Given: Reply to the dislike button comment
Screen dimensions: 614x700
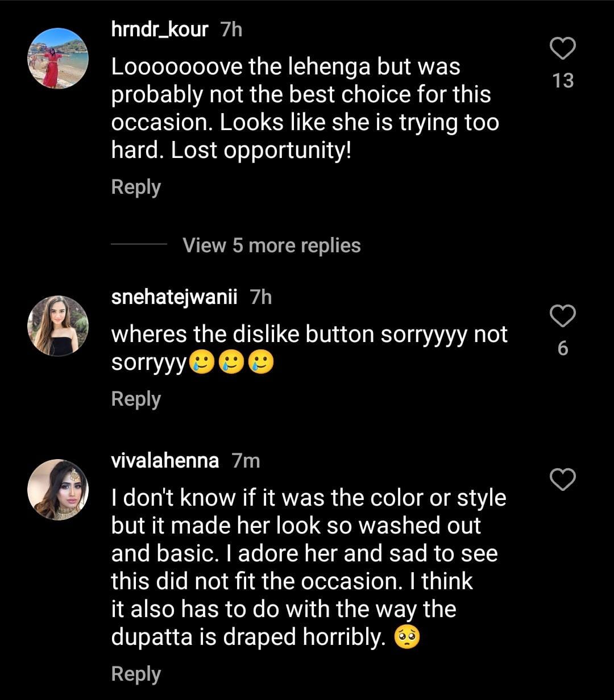Looking at the screenshot, I should (136, 398).
